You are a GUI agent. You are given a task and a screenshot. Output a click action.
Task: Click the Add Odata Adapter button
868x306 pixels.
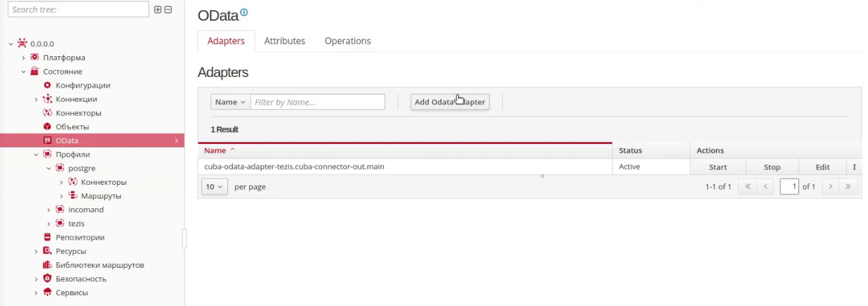click(x=449, y=102)
